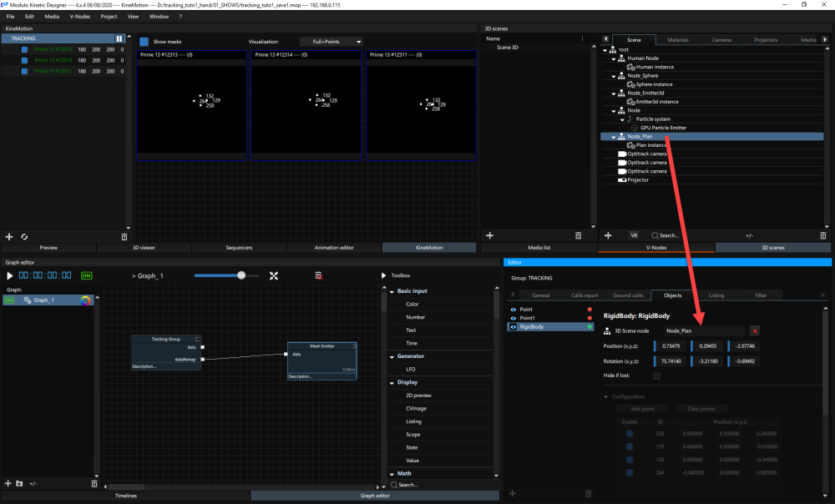Click the fit-to-view icon in Graph editor
Image resolution: width=835 pixels, height=504 pixels.
[x=273, y=275]
